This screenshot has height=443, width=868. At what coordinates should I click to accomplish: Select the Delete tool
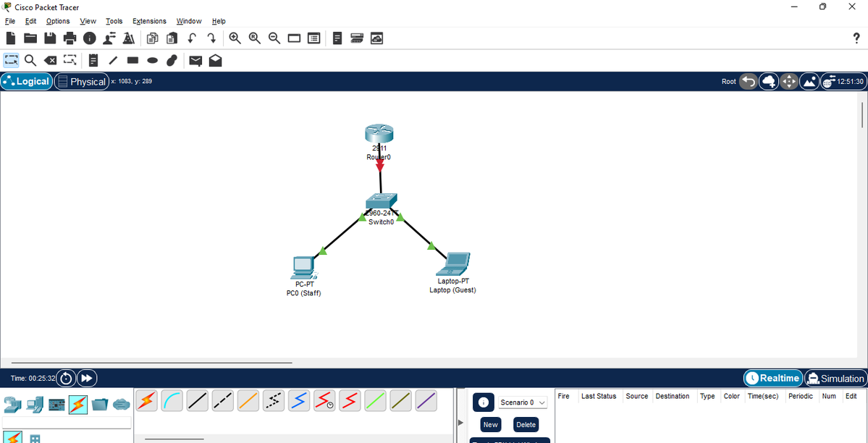pyautogui.click(x=50, y=61)
